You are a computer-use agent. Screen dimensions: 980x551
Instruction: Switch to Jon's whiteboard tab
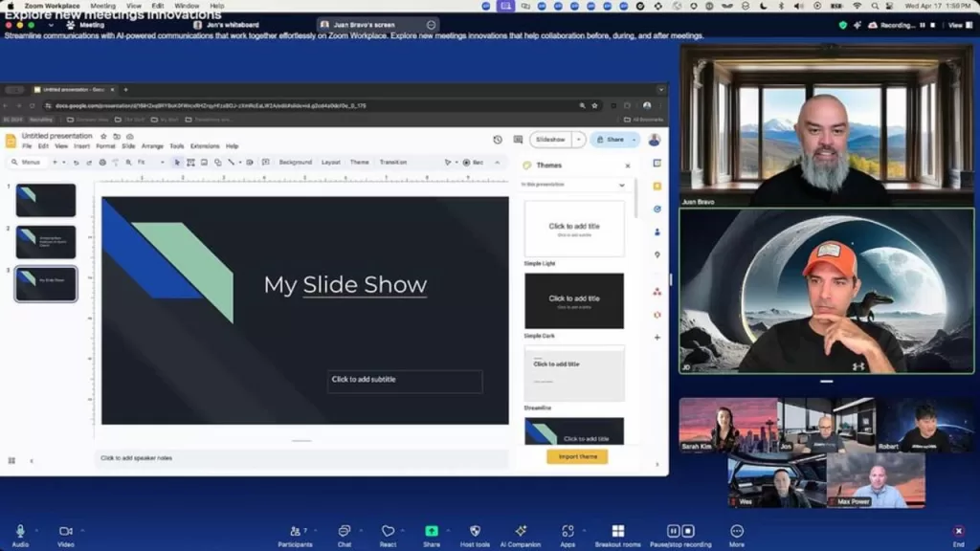[226, 25]
